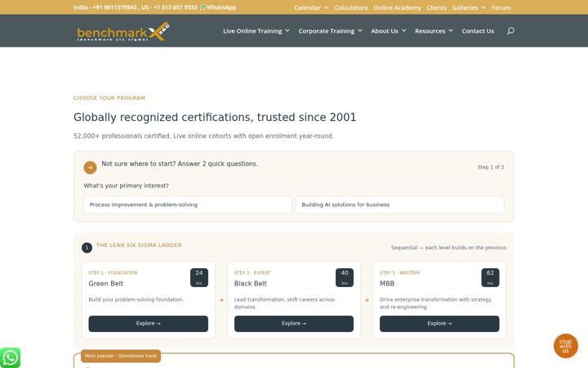Viewport: 588px width, 368px height.
Task: Click the WhatsApp text link in top bar
Action: click(221, 7)
